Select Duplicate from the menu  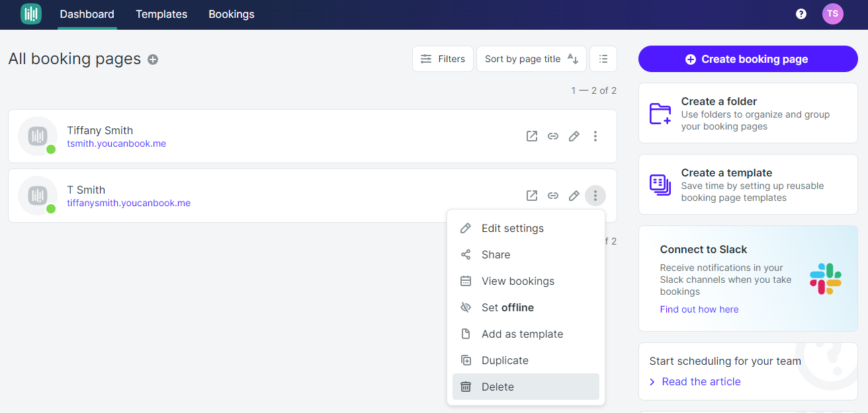526,360
